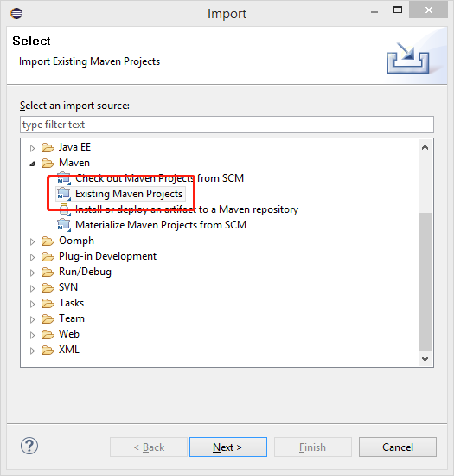
Task: Select the 'Run/Debug' tree label
Action: pyautogui.click(x=85, y=272)
